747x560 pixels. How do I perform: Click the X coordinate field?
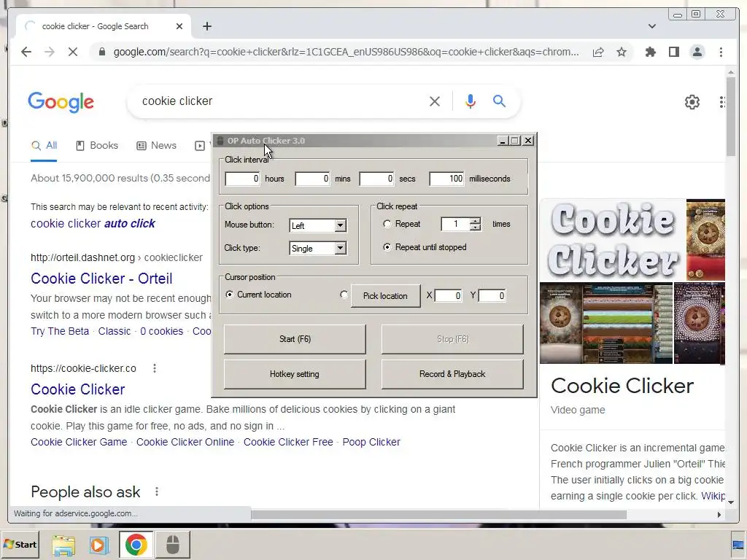pyautogui.click(x=448, y=296)
